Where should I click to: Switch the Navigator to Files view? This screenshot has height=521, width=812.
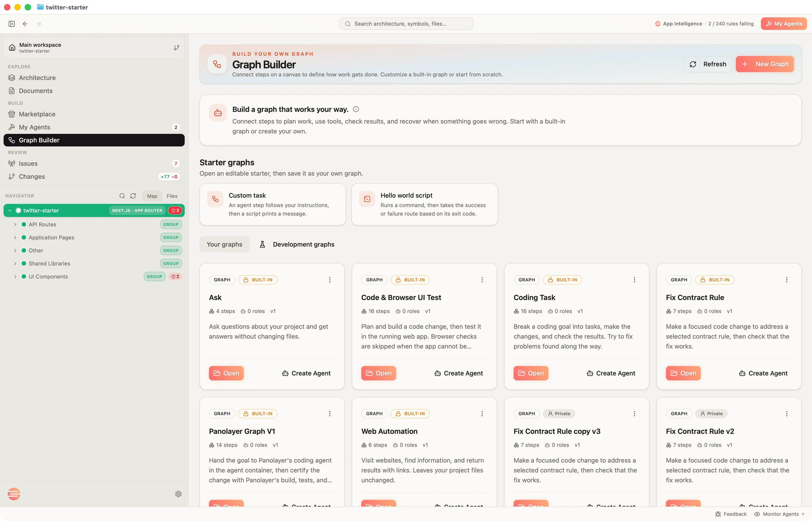pos(172,196)
